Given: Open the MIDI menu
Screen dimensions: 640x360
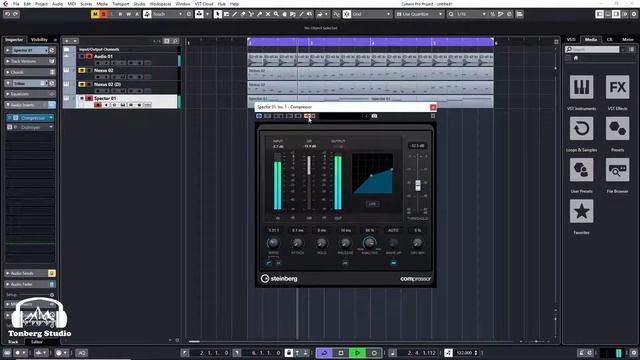Looking at the screenshot, I should coord(71,4).
